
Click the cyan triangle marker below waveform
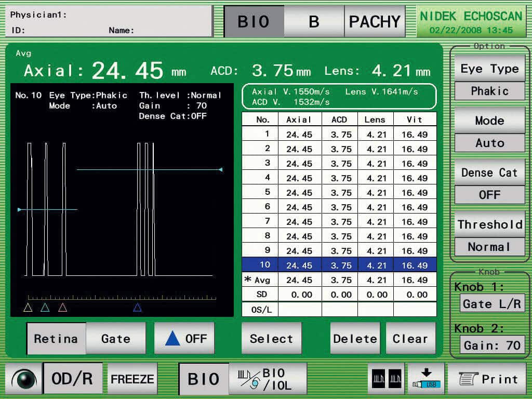click(45, 308)
